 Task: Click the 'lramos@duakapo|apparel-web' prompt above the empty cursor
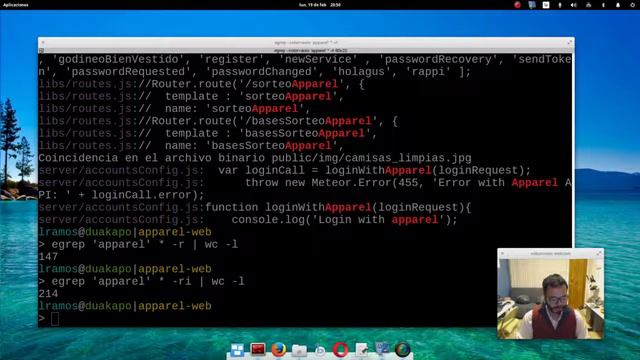click(125, 306)
